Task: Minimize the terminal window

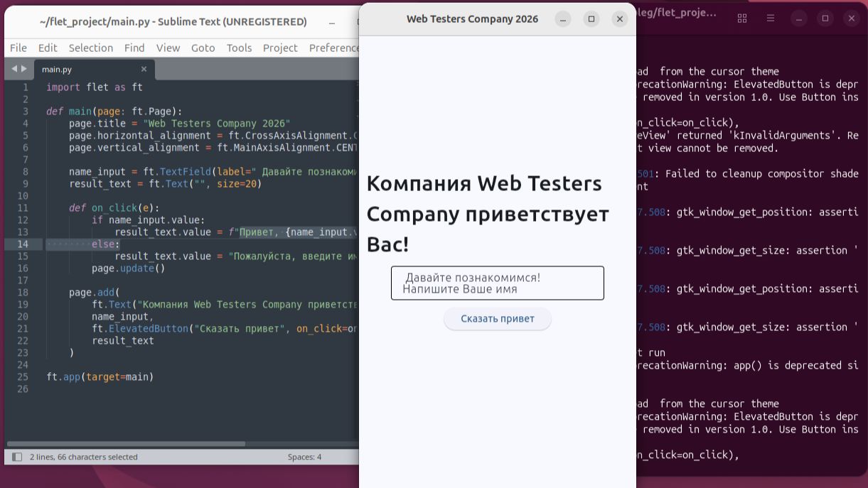Action: 799,18
